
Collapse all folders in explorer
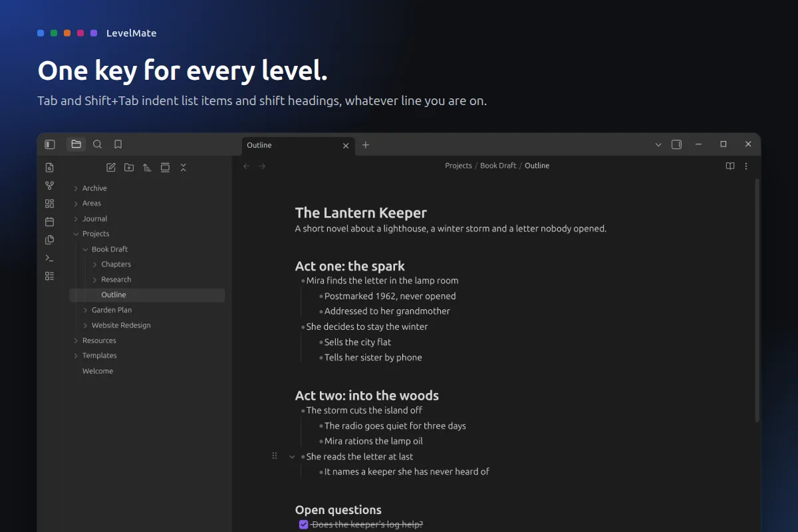point(183,168)
